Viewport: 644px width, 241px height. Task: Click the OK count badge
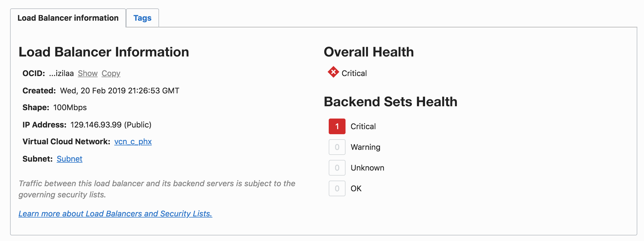coord(337,188)
